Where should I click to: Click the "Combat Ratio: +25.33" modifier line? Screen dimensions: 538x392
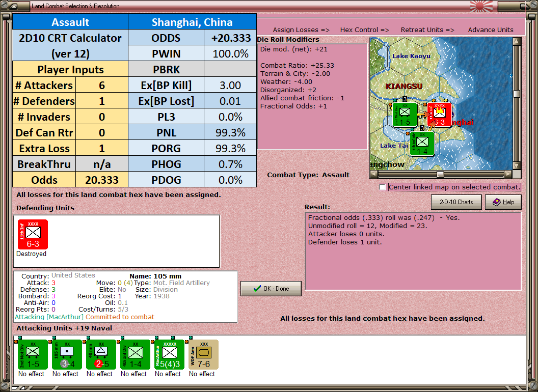(x=297, y=66)
